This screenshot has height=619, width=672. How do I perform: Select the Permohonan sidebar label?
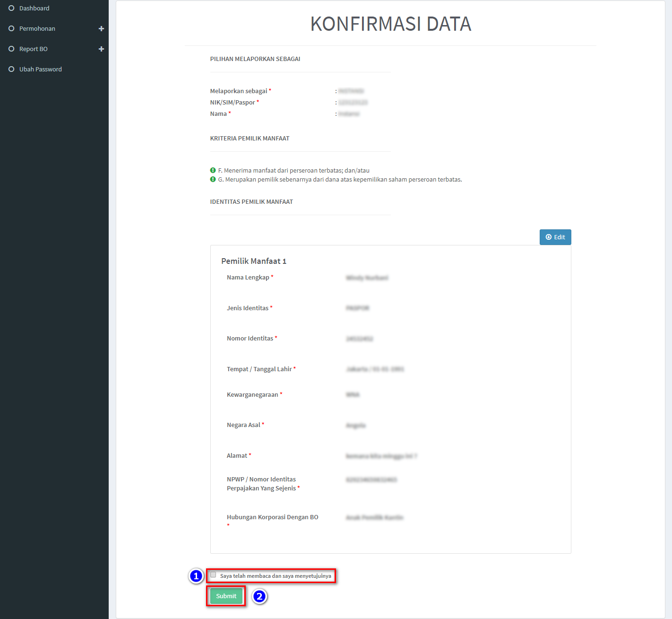[x=37, y=28]
